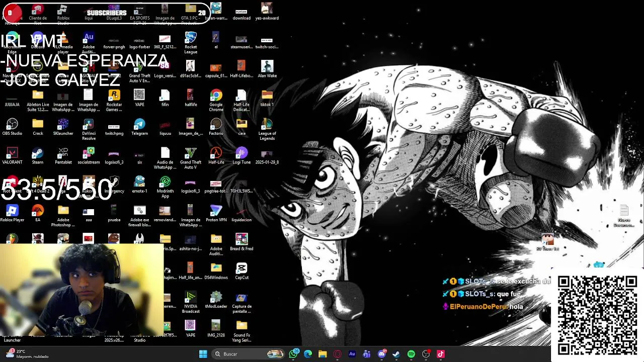
Task: Launch Alan Wake from the desktop
Action: pos(267,69)
